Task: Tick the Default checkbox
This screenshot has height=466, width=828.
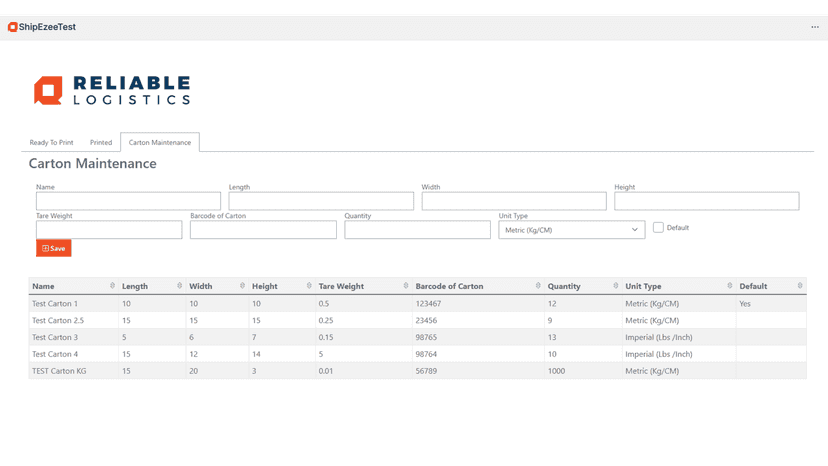Action: 658,227
